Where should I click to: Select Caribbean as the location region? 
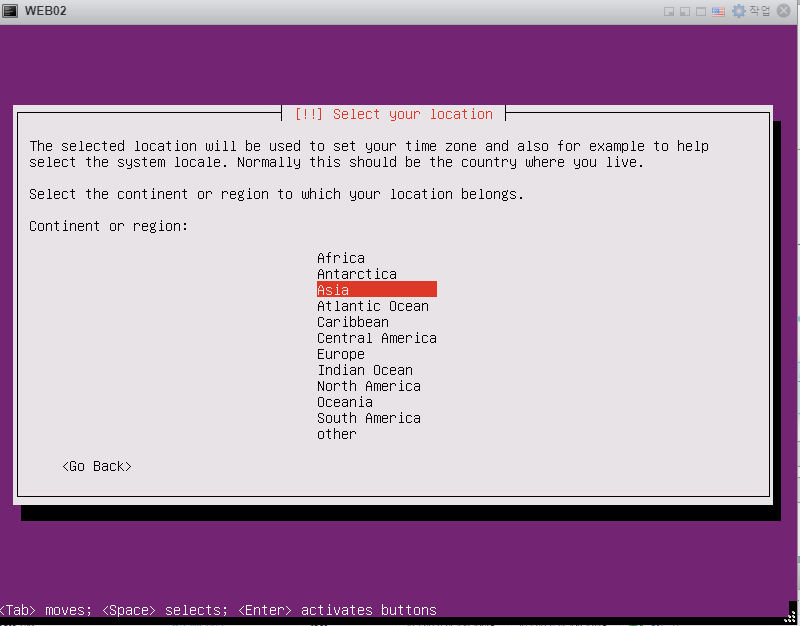tap(353, 322)
